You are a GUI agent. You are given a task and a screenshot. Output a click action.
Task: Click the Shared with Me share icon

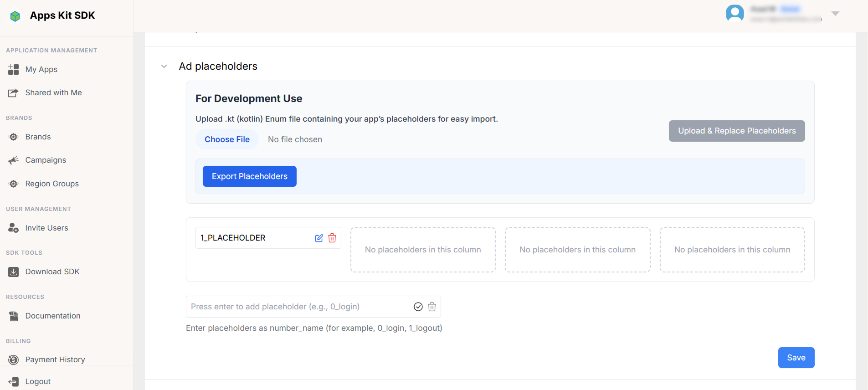14,93
